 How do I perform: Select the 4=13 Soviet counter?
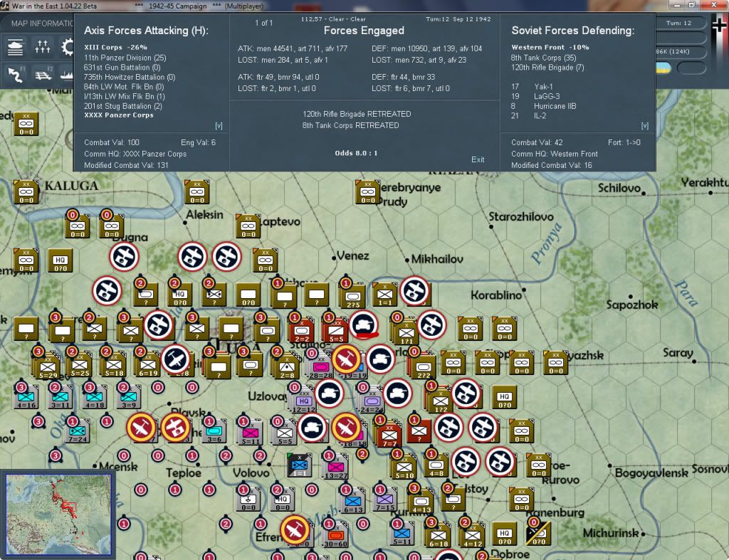[421, 502]
